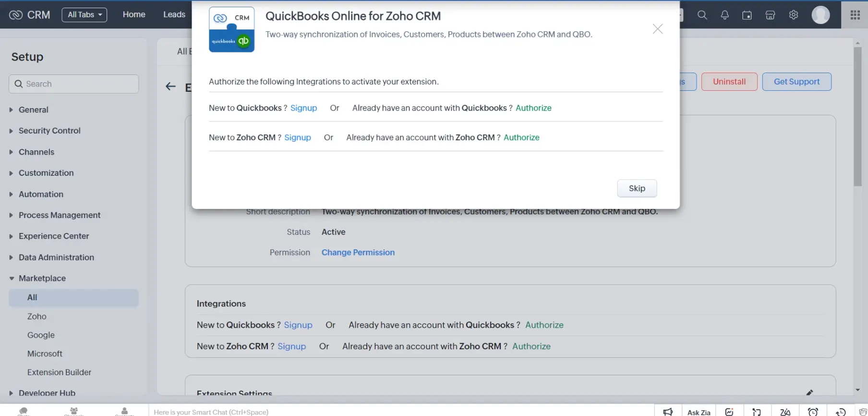Image resolution: width=868 pixels, height=416 pixels.
Task: Open the calendar icon in top bar
Action: click(747, 15)
